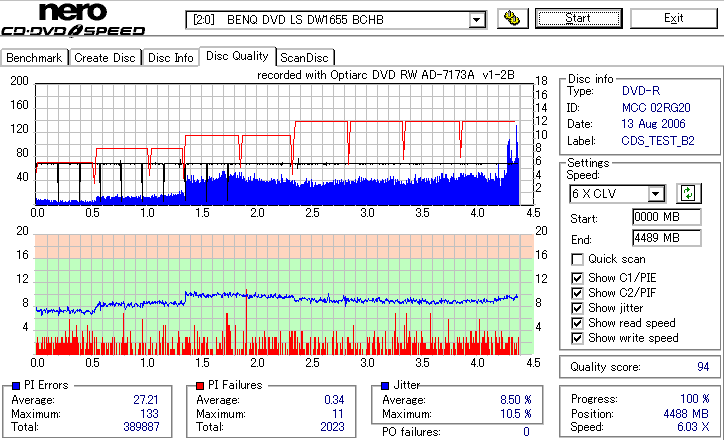Viewport: 724px width, 441px height.
Task: Click PI Errors average 27.21
Action: tap(146, 399)
